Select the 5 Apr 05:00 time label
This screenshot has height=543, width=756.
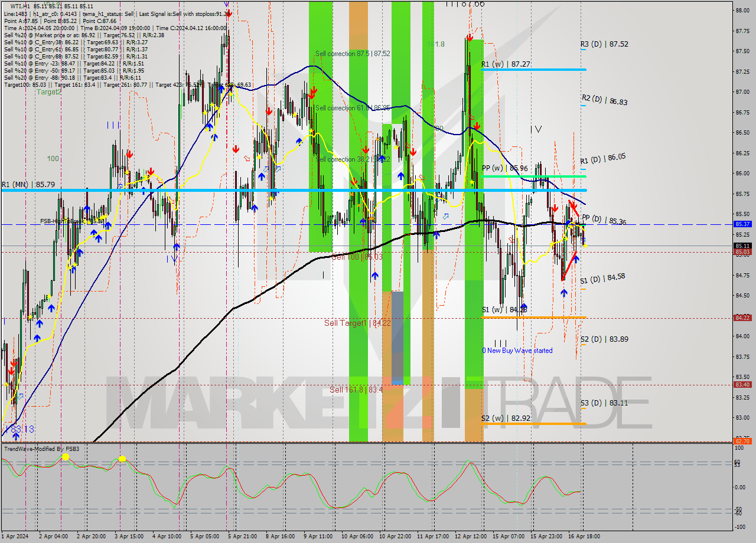(x=205, y=536)
